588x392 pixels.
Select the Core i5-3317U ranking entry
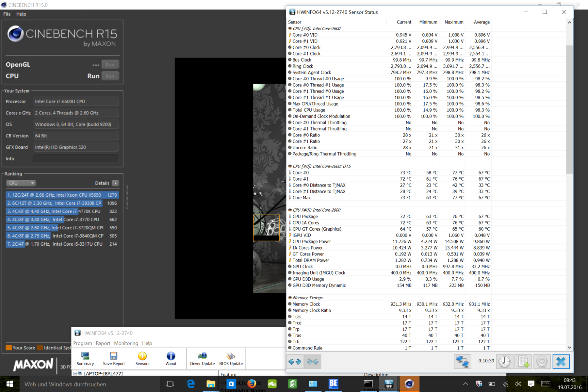tap(62, 244)
